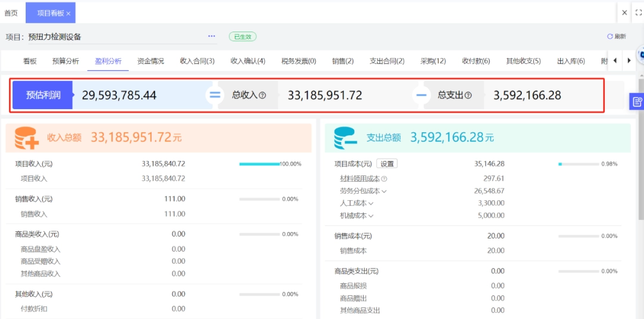The width and height of the screenshot is (644, 319).
Task: Go to the 首页 tab
Action: (11, 13)
